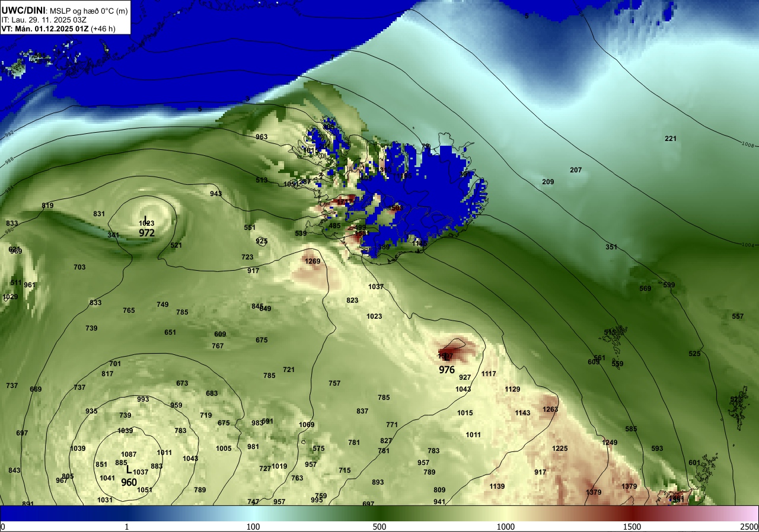Click the height value 767
Image resolution: width=759 pixels, height=532 pixels.
[218, 346]
